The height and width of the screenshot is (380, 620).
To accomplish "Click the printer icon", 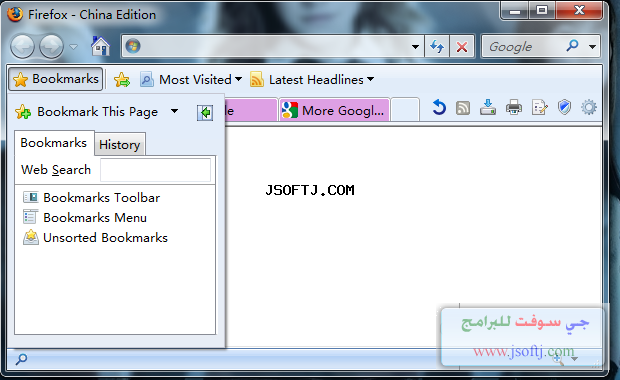I will (514, 108).
